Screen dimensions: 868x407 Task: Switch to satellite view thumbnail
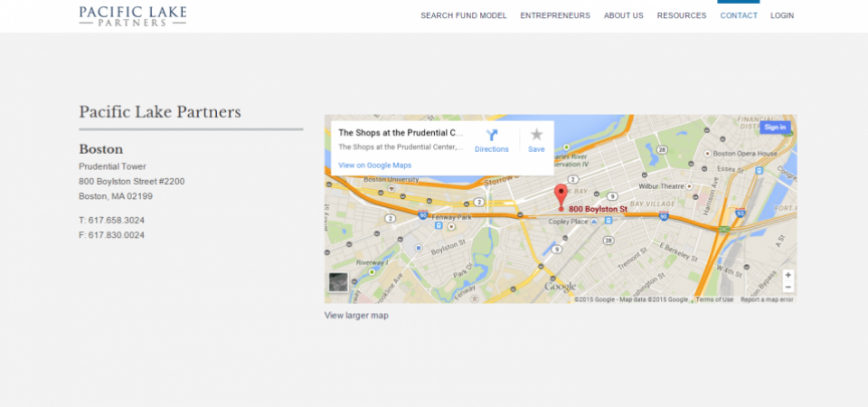338,283
